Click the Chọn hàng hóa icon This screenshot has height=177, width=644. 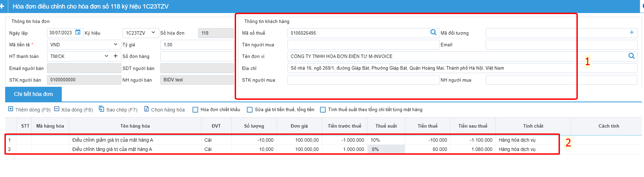(x=147, y=109)
